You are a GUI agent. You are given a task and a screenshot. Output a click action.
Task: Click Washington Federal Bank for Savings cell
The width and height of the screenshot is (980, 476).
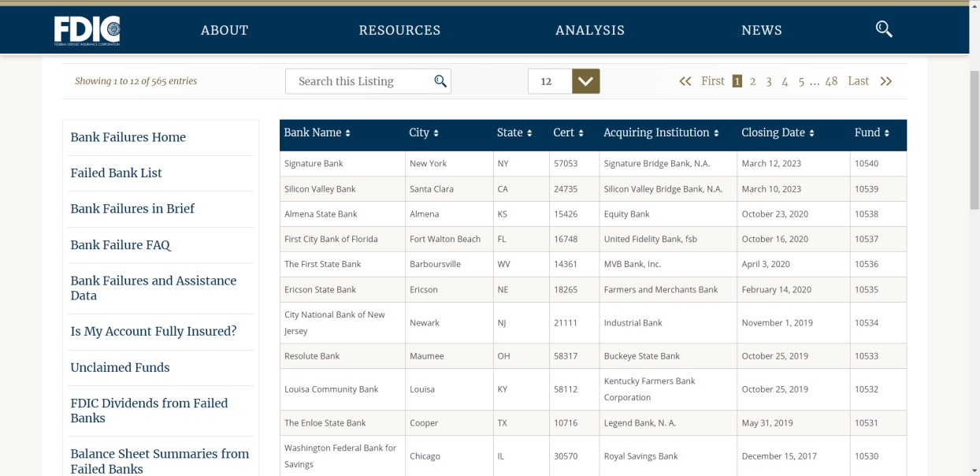tap(342, 456)
